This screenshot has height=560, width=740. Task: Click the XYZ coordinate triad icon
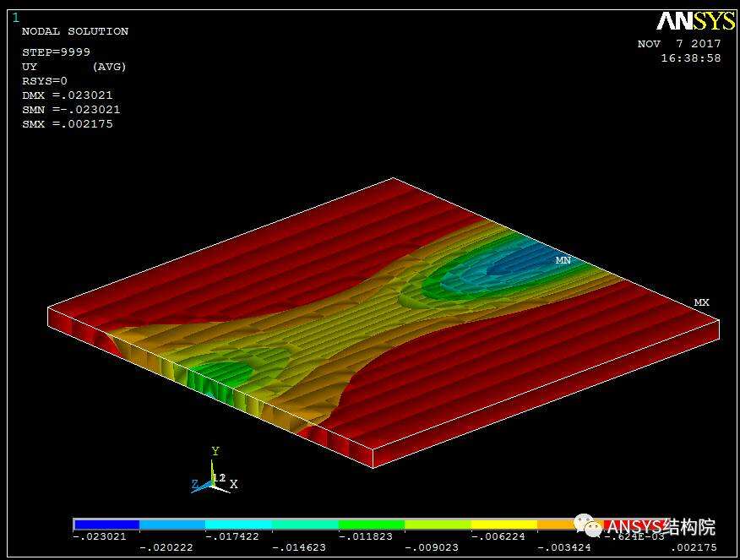coord(215,472)
